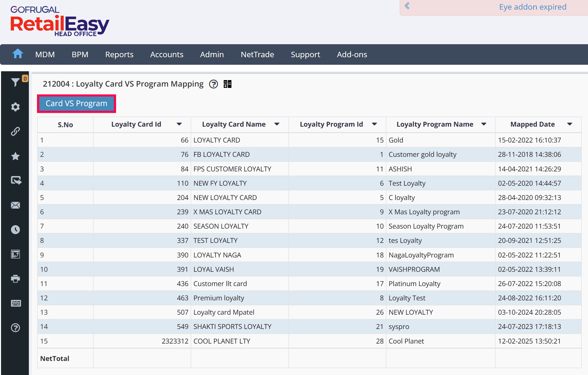Image resolution: width=588 pixels, height=375 pixels.
Task: Click the envelope mail icon in sidebar
Action: click(15, 205)
